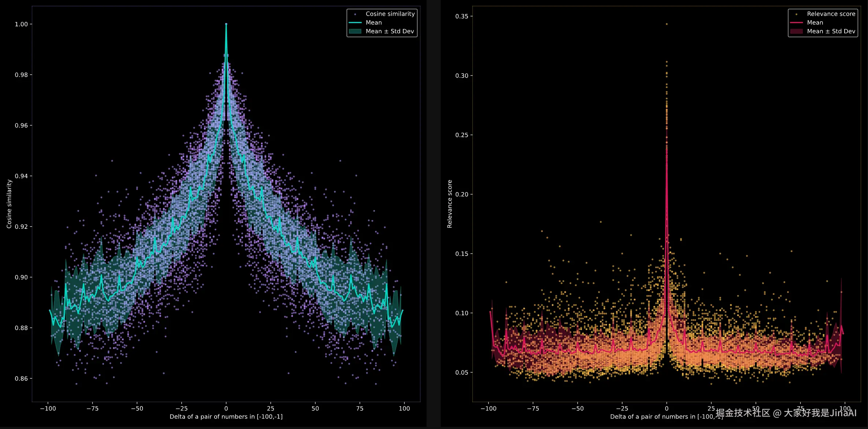Click the 1.00 tick label on left y-axis
The height and width of the screenshot is (429, 868).
point(21,24)
